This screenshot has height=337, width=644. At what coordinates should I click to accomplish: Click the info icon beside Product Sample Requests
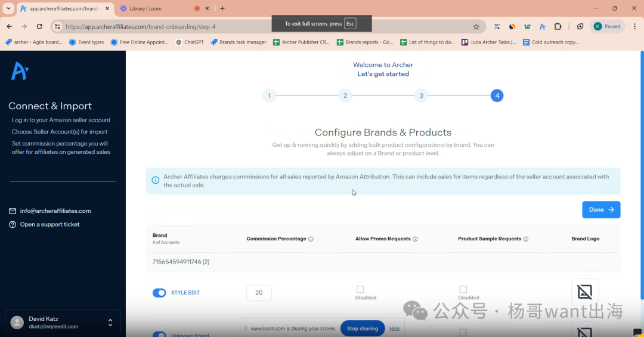click(526, 239)
